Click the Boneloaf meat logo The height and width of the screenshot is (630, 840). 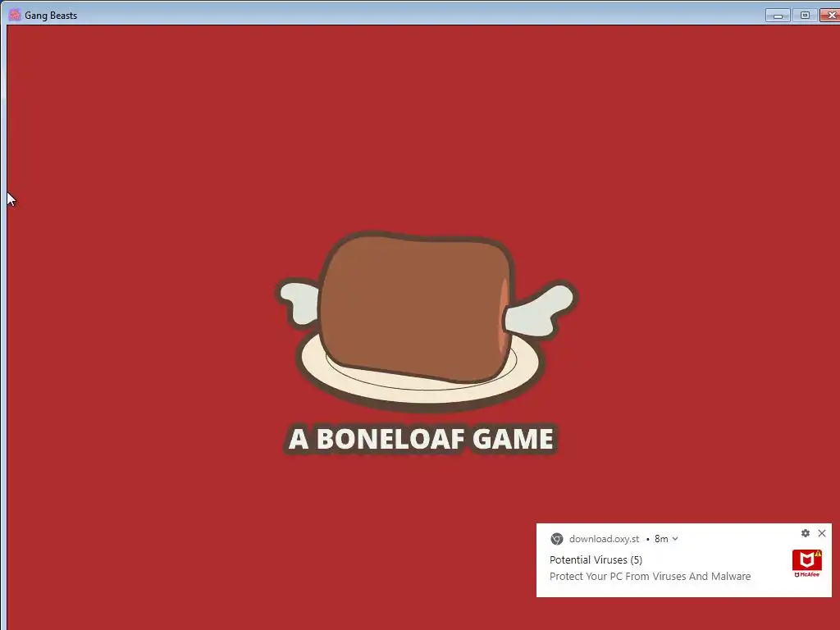[426, 322]
